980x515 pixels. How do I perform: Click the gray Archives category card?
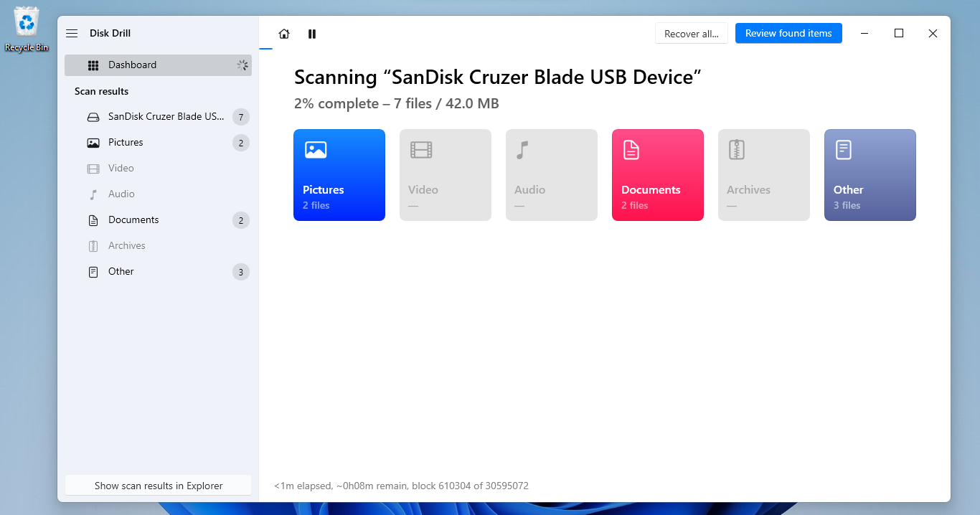click(x=764, y=175)
